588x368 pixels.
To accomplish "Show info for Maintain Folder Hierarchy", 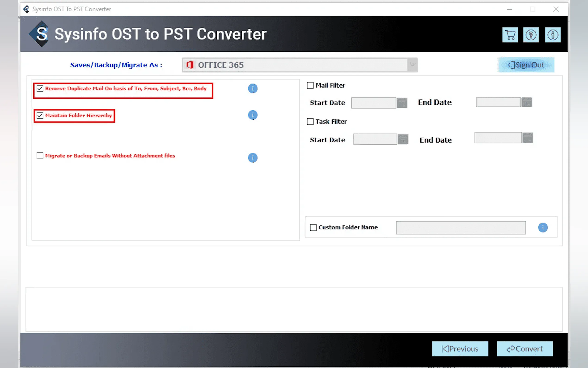I will (x=253, y=115).
